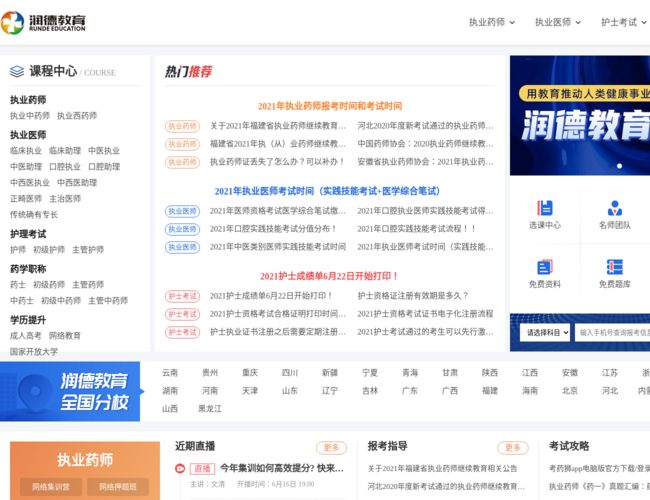Open the 选课中心 icon

tap(545, 214)
